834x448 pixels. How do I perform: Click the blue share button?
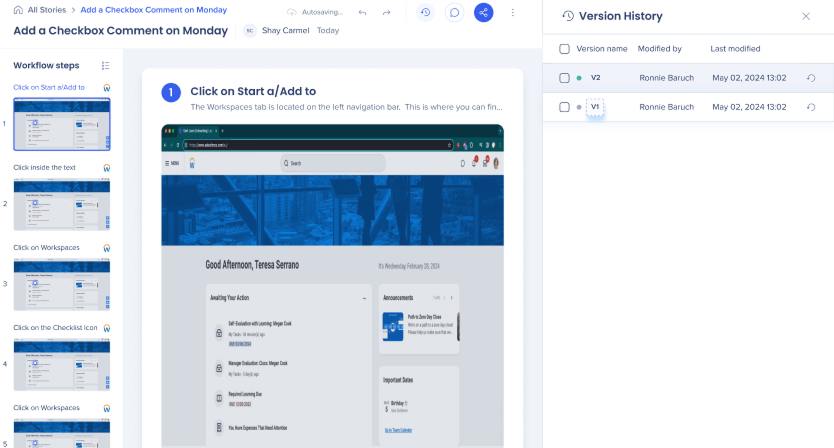click(x=484, y=13)
